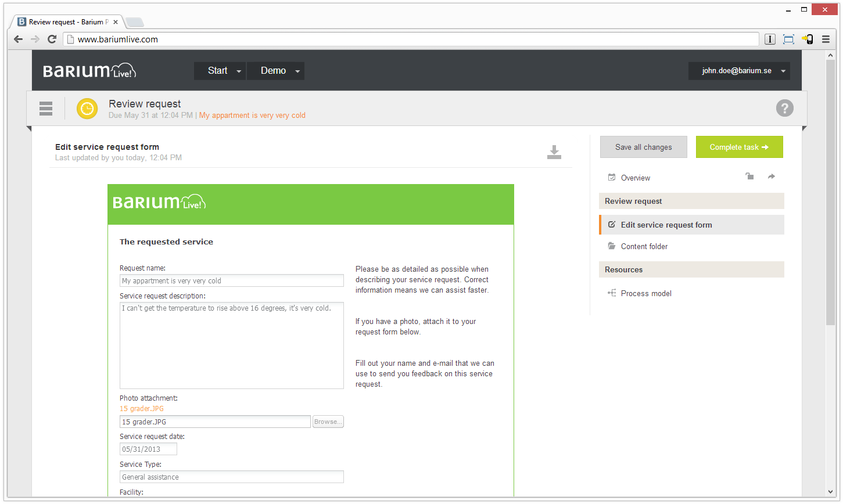The height and width of the screenshot is (504, 843).
Task: Open the Content folder item
Action: coord(644,246)
